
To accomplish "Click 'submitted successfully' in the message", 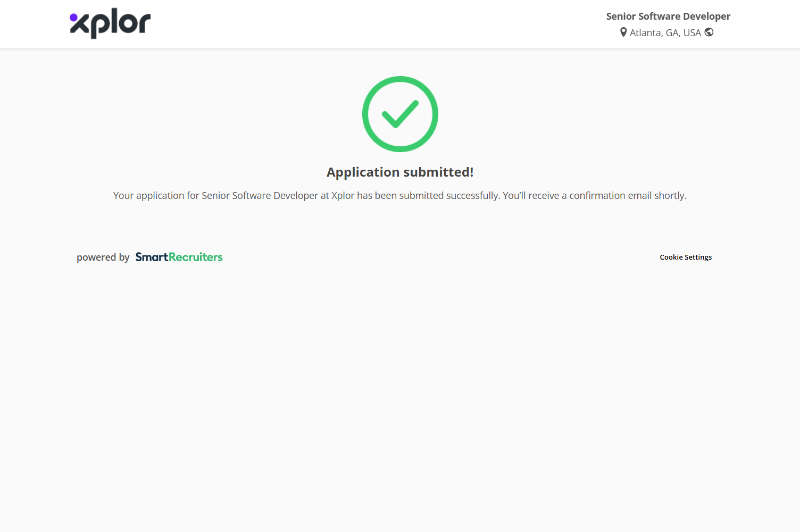I will 449,196.
